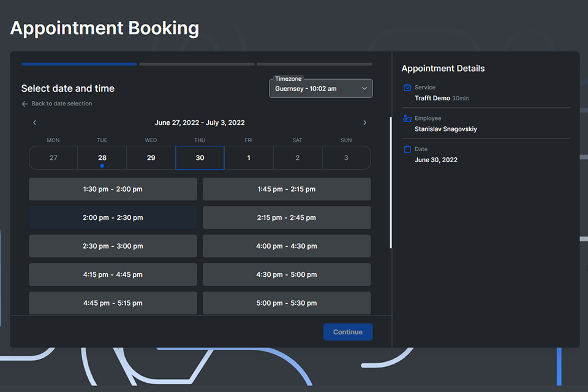Click the back arrow beside date selection

[25, 104]
